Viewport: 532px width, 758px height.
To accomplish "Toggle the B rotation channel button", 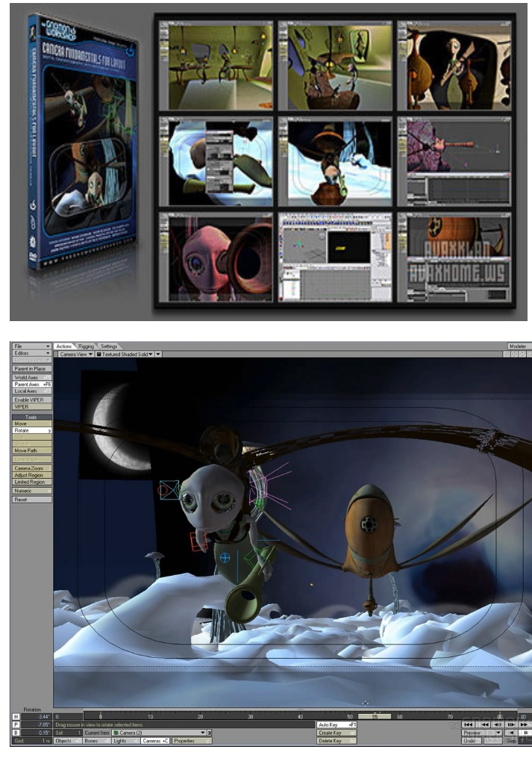I will pos(16,733).
